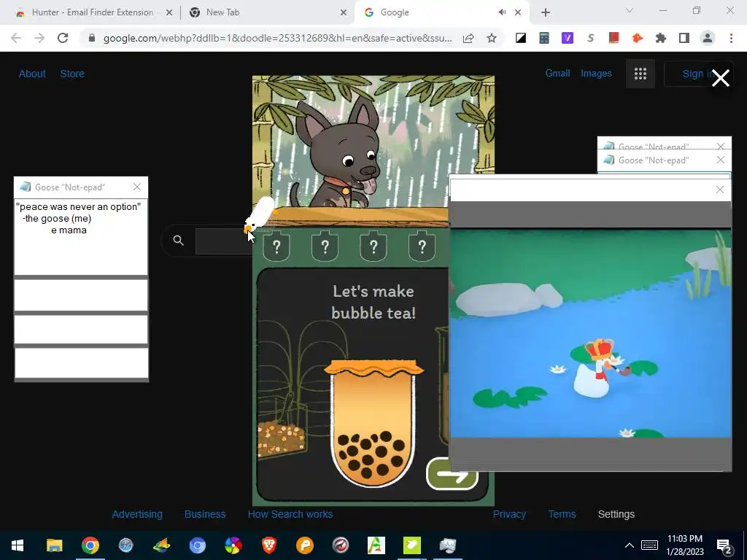Open the Chrome profile avatar
Viewport: 747px width, 560px height.
tap(708, 38)
